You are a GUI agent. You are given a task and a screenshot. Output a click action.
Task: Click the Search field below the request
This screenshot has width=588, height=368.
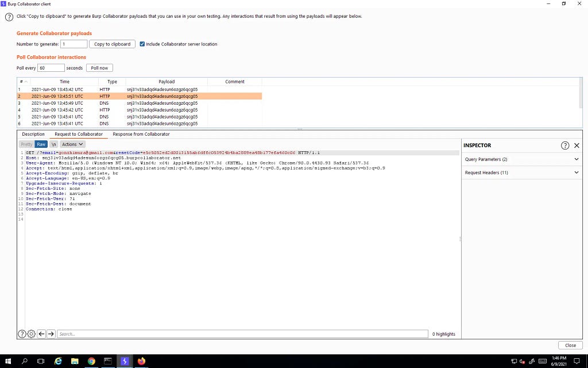tap(242, 334)
